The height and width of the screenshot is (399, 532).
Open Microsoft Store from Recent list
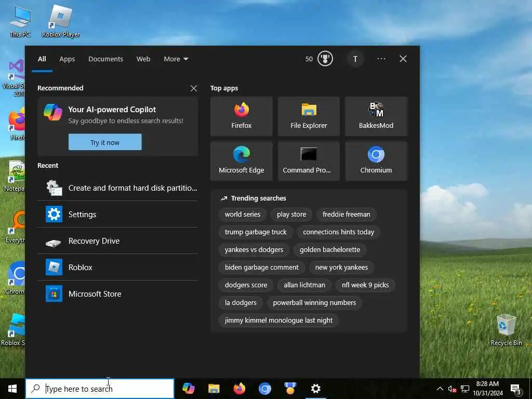[118, 294]
